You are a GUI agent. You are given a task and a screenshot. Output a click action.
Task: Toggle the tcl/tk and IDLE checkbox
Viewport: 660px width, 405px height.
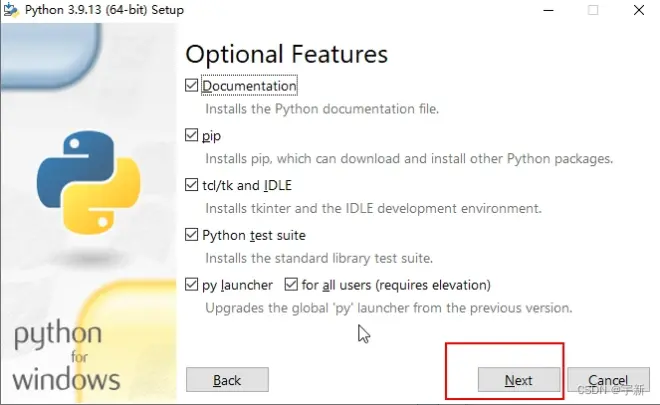tap(192, 185)
